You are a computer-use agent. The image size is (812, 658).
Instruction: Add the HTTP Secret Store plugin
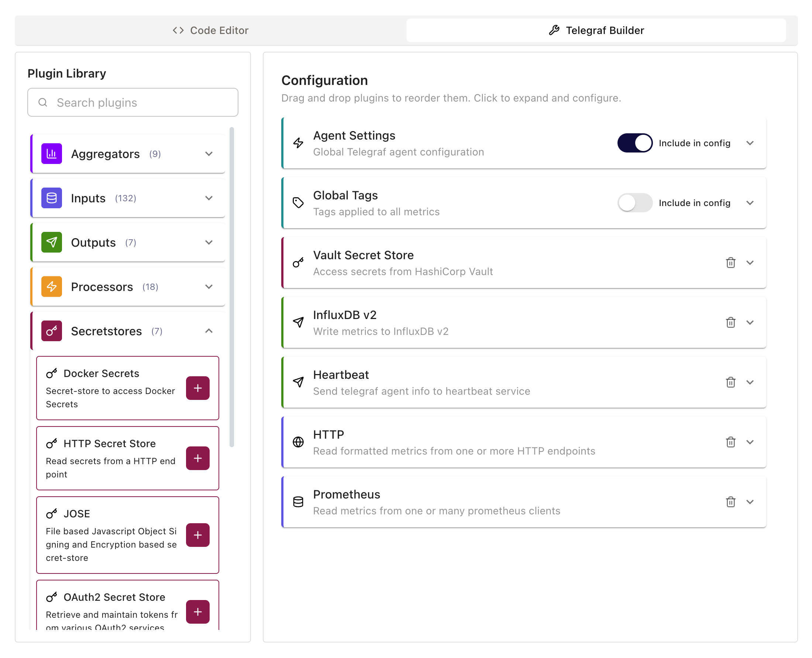[x=198, y=458]
